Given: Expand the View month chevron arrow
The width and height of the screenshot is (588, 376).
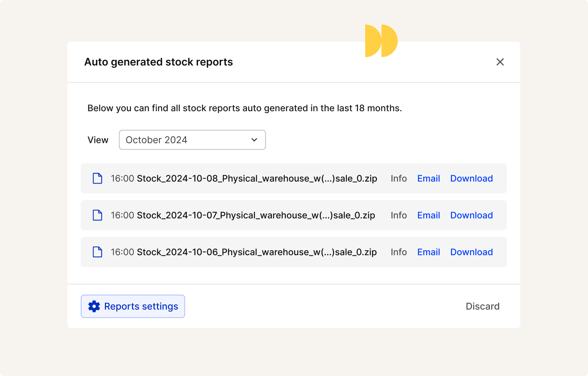Looking at the screenshot, I should point(254,140).
